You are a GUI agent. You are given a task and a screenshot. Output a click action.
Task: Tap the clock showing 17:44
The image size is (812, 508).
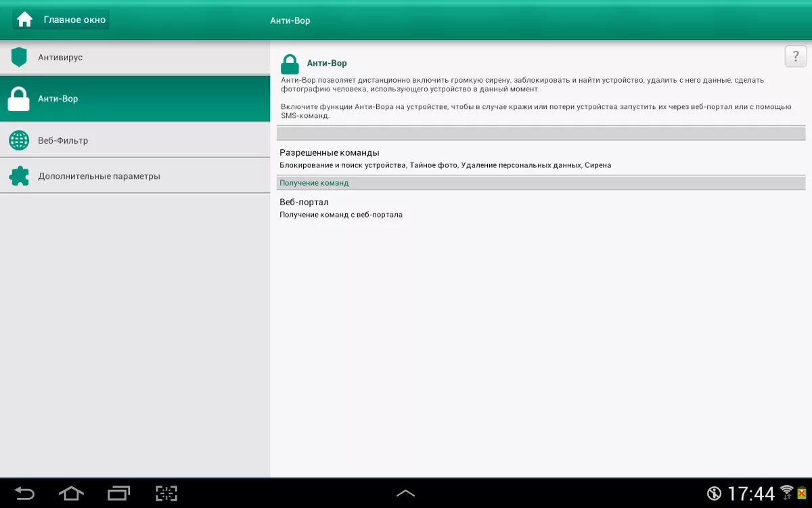750,493
